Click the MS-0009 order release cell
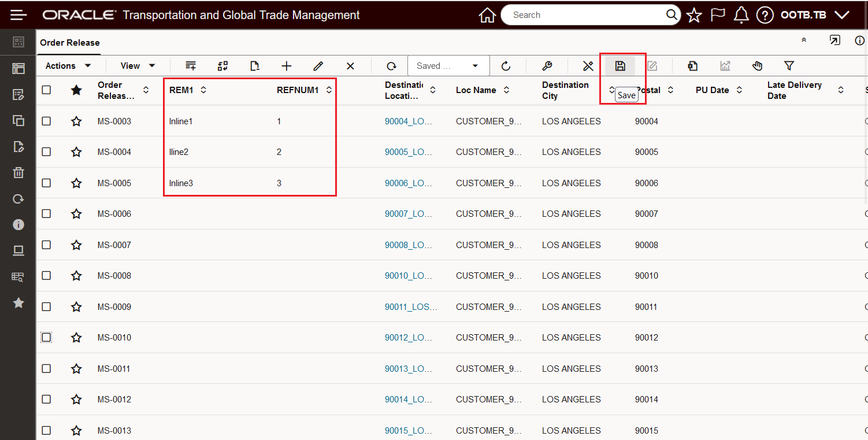Viewport: 868px width, 440px height. tap(114, 307)
